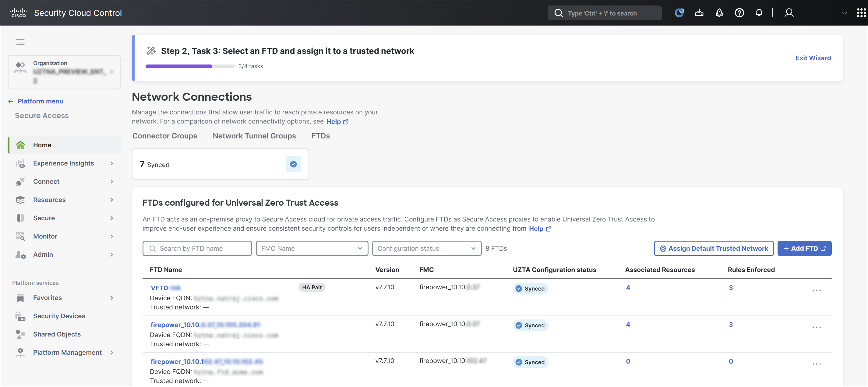
Task: Click Synced status badge in VFTD row
Action: pos(530,289)
